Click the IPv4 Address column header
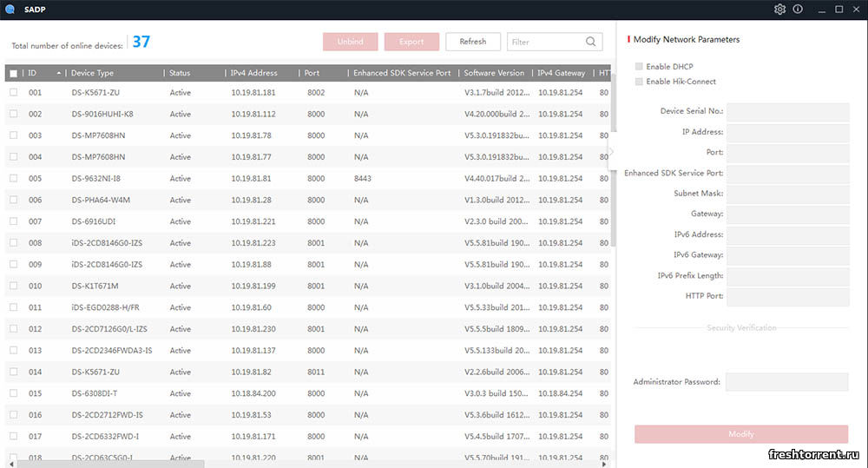 (x=253, y=73)
